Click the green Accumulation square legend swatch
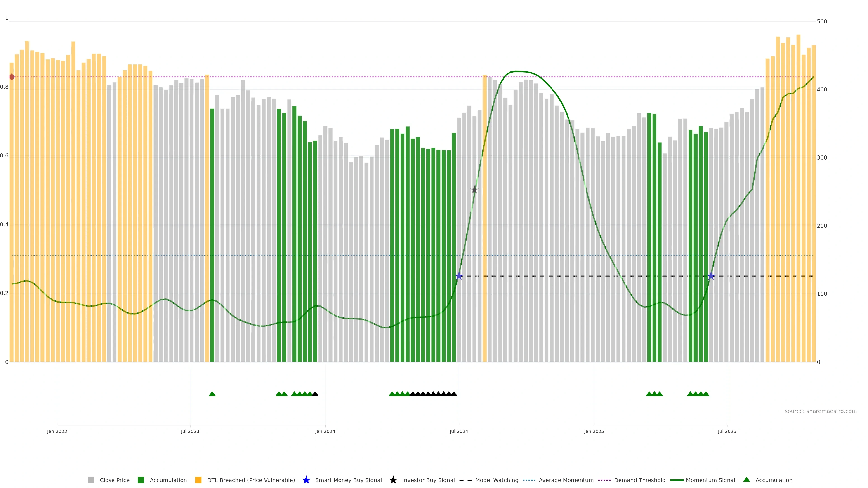 141,480
